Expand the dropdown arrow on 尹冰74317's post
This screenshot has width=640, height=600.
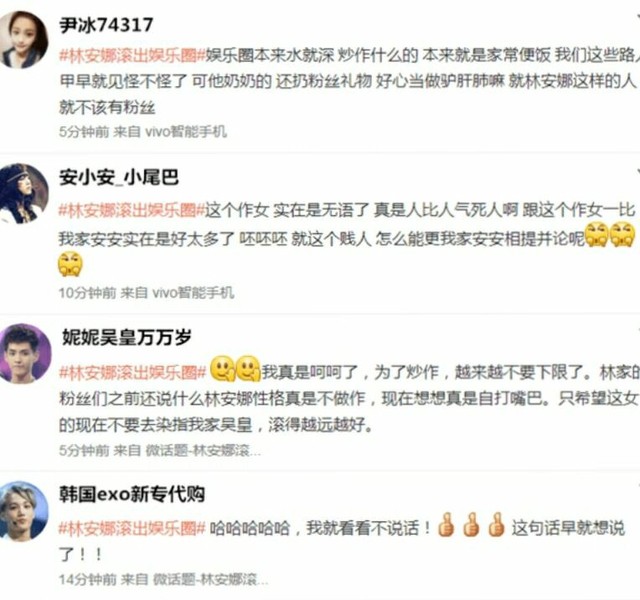pos(637,17)
